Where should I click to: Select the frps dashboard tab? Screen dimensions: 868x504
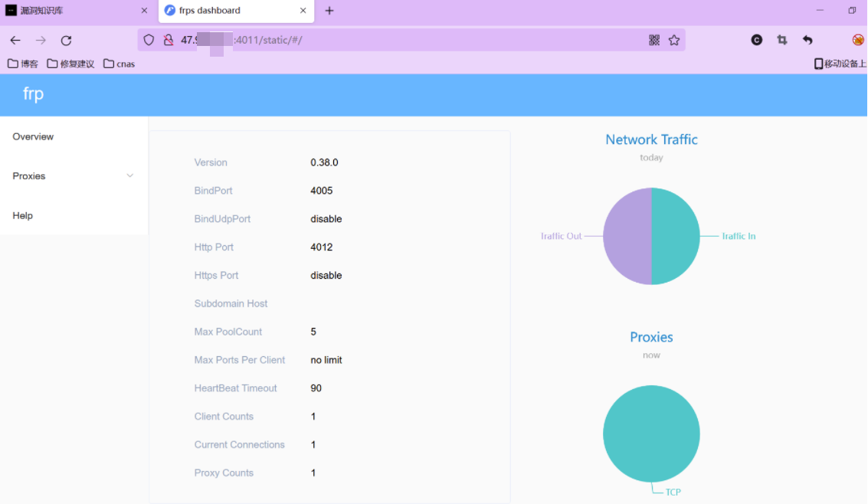(x=237, y=11)
